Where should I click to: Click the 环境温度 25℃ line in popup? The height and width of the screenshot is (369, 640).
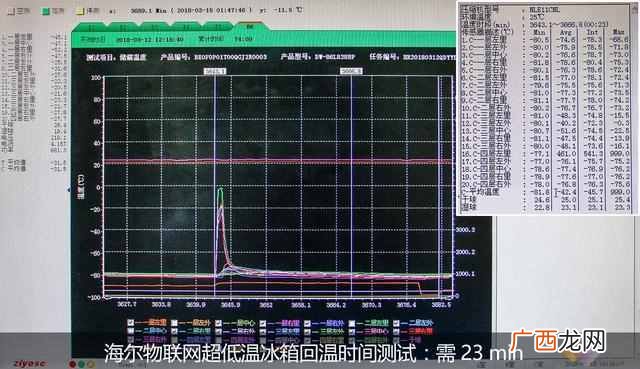pyautogui.click(x=502, y=17)
